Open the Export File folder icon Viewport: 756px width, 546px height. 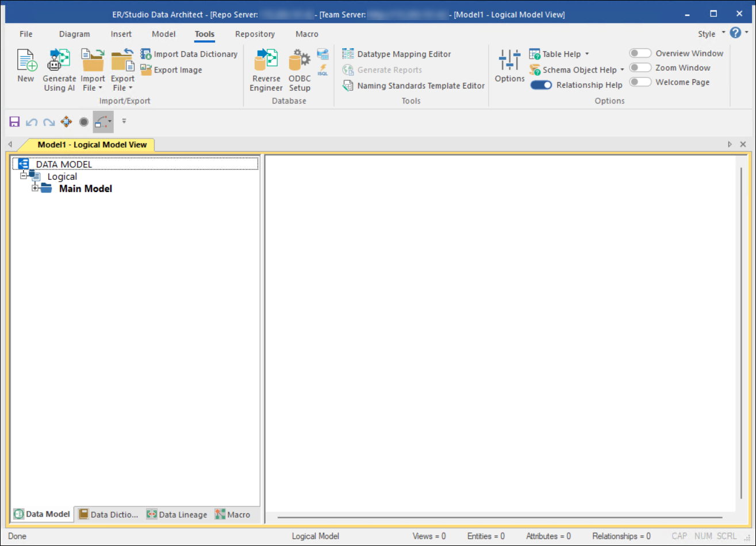click(122, 60)
